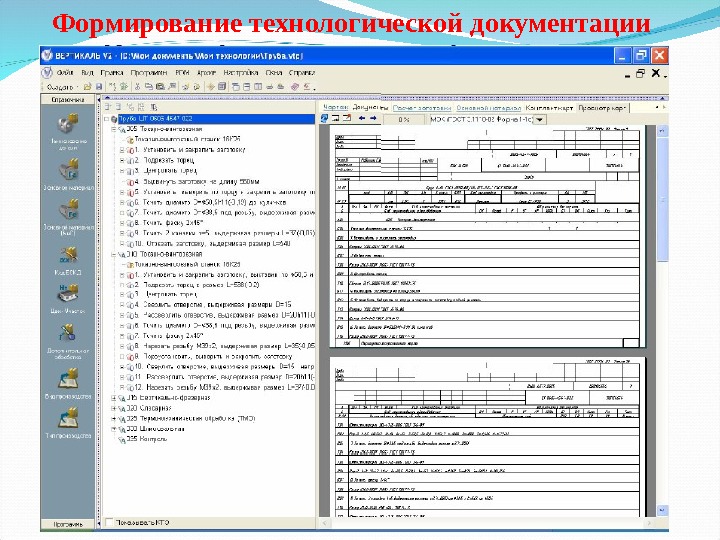
Task: Click last tree toolbar icon above the tree
Action: pos(154,107)
